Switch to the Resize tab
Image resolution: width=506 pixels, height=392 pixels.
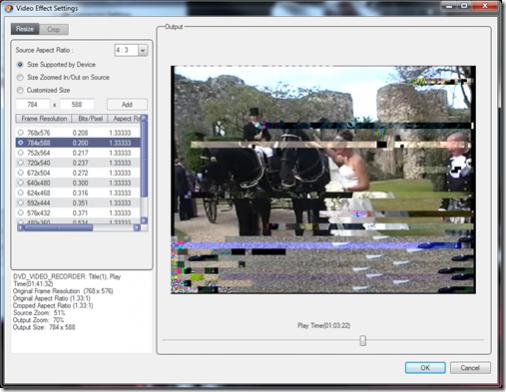click(25, 29)
